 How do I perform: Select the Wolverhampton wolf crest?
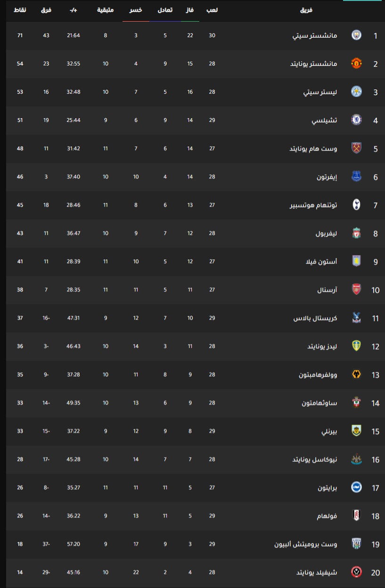click(x=357, y=374)
